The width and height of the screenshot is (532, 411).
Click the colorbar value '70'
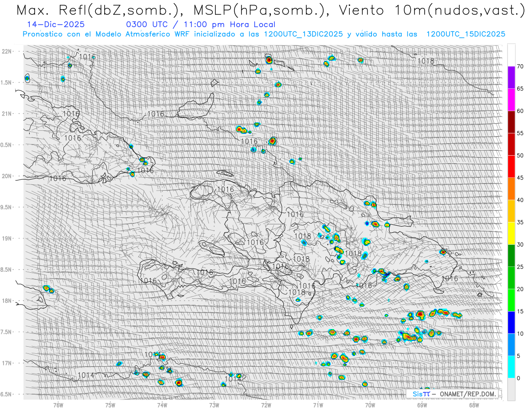520,67
